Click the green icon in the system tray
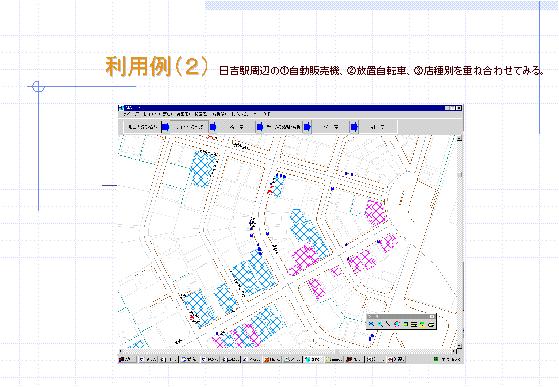Screen dimensions: 559x388 tap(436, 359)
